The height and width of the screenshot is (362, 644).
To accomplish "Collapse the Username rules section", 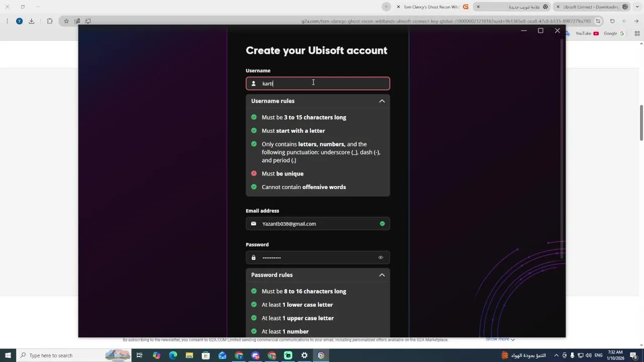I will [382, 101].
